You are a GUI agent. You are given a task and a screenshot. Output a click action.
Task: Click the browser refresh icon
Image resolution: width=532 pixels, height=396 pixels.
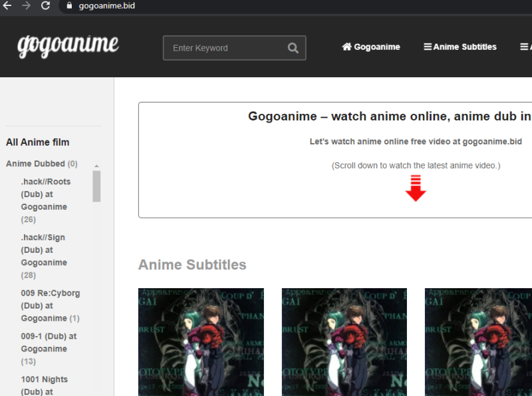pos(45,7)
